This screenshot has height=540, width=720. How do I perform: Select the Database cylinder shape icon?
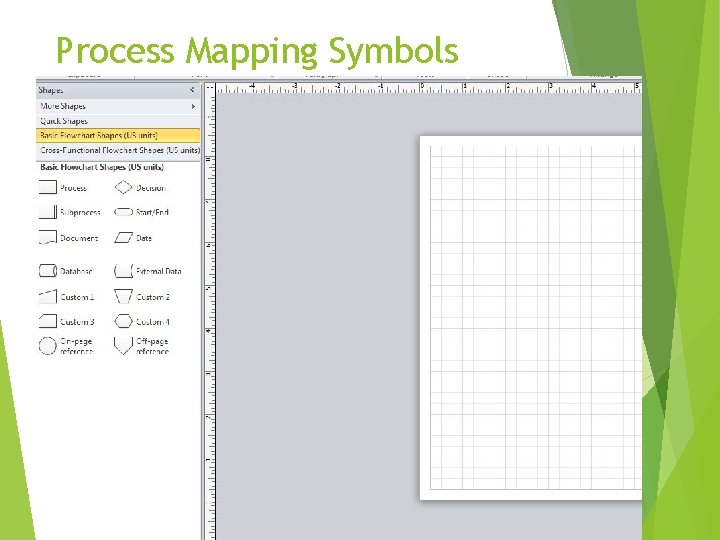coord(48,271)
